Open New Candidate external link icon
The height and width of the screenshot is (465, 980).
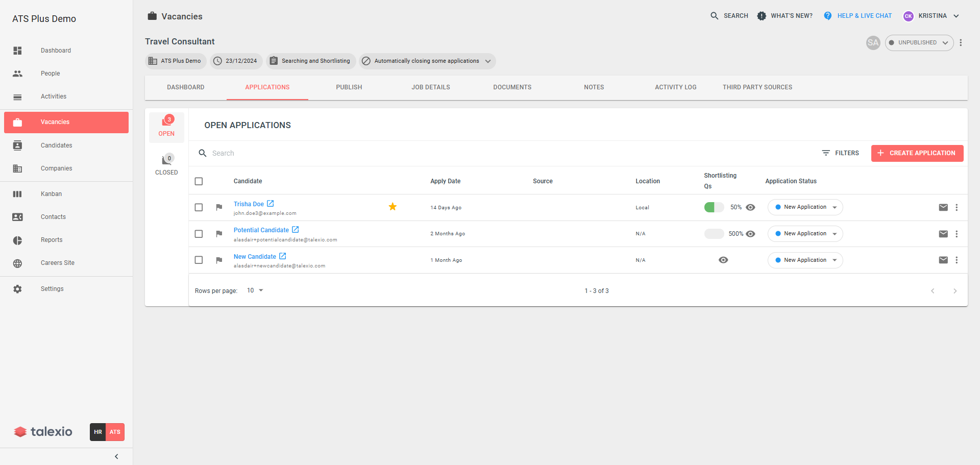click(283, 256)
